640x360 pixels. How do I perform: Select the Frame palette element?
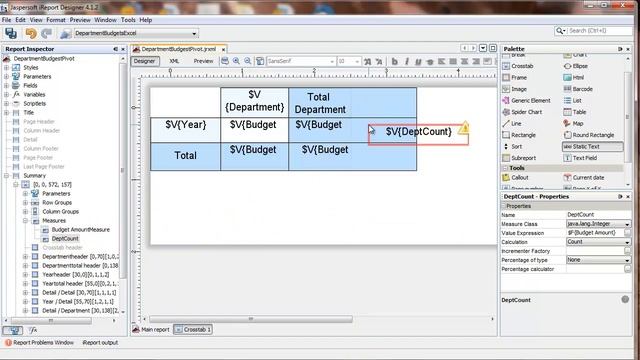point(515,77)
